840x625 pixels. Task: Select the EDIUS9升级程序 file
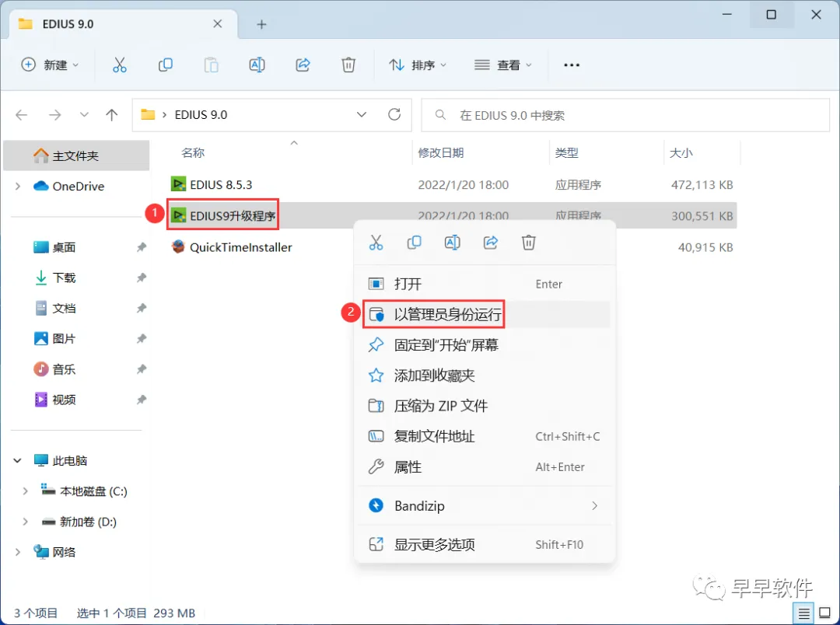(x=233, y=216)
